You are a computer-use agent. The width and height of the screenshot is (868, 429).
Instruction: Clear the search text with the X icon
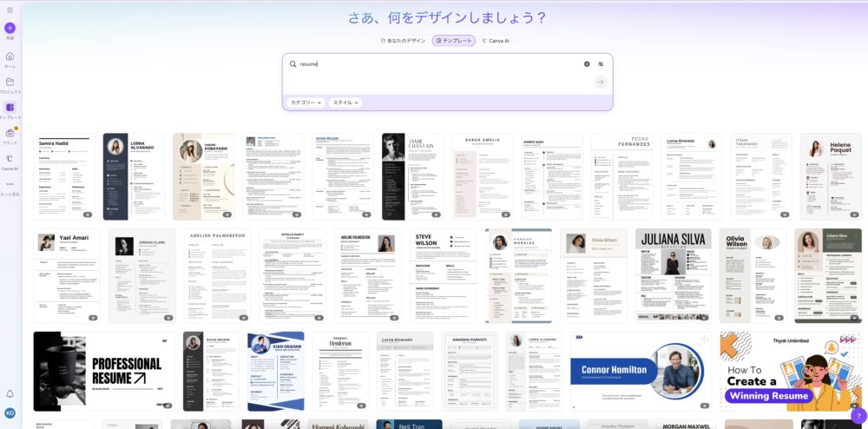[586, 64]
